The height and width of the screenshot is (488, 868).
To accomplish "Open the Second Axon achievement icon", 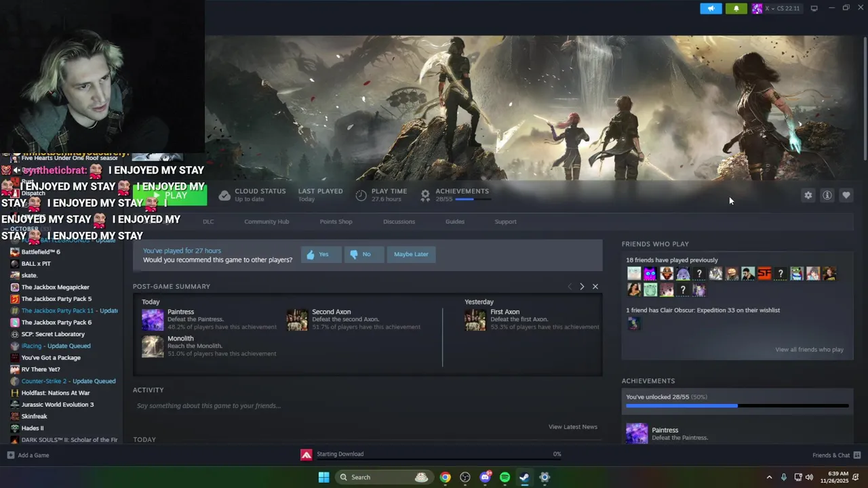I will 297,320.
